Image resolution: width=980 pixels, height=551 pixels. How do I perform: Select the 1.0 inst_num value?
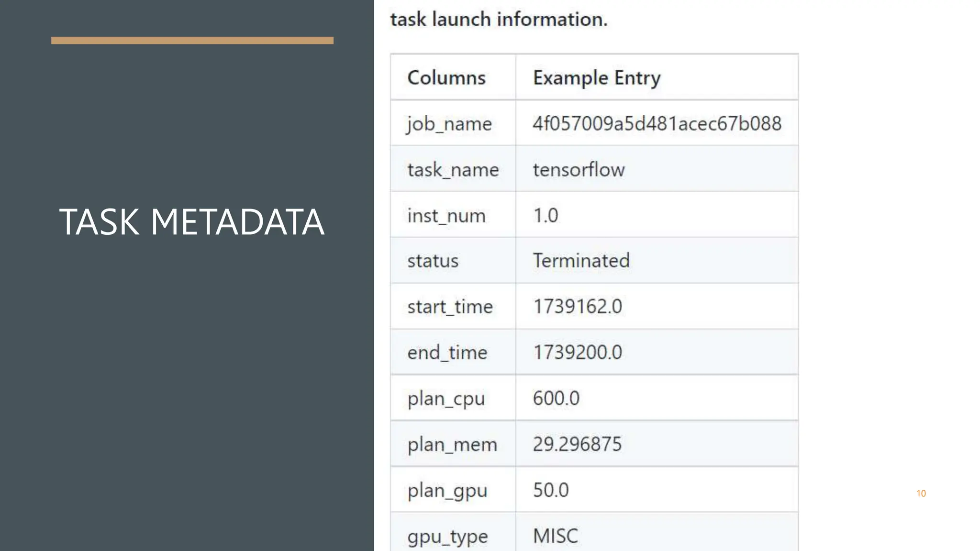546,215
